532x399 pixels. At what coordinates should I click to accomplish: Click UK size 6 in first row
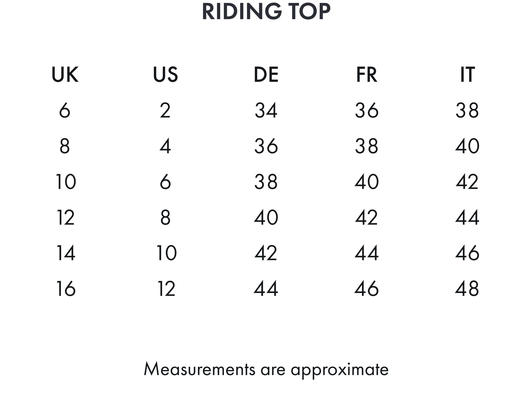[65, 110]
